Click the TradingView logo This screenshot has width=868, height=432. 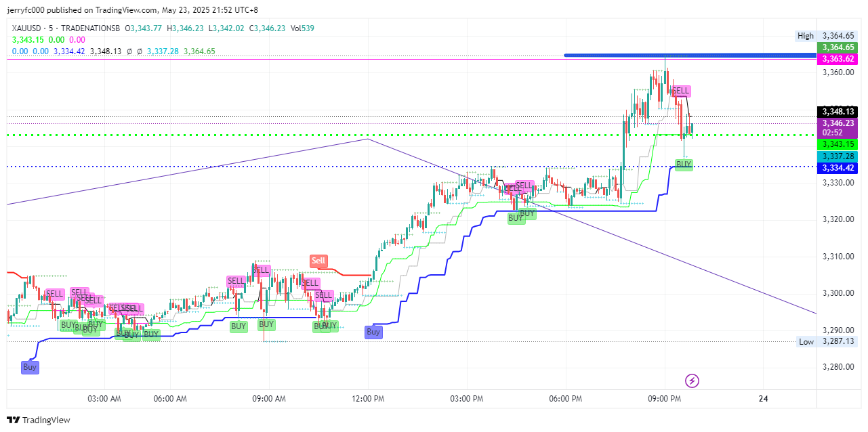point(39,420)
